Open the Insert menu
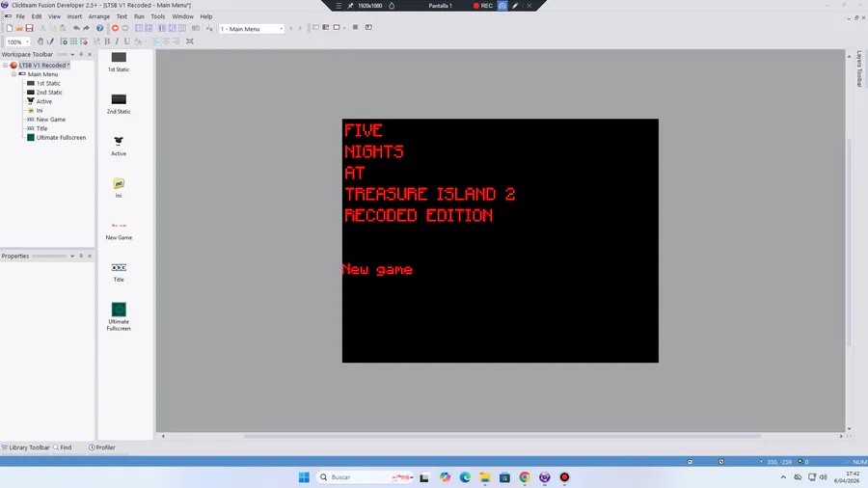This screenshot has width=868, height=488. 74,16
